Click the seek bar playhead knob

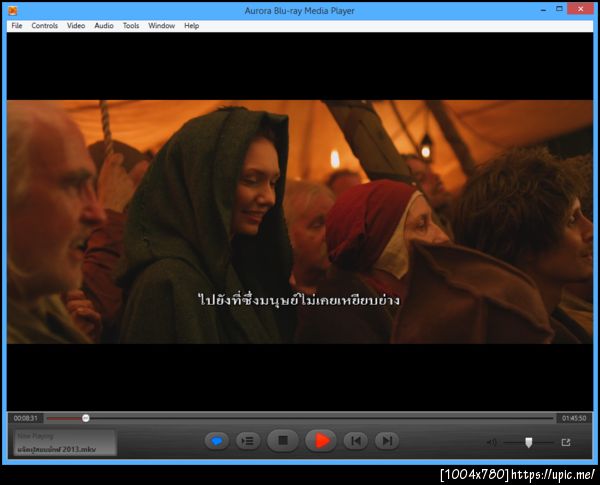pyautogui.click(x=86, y=418)
